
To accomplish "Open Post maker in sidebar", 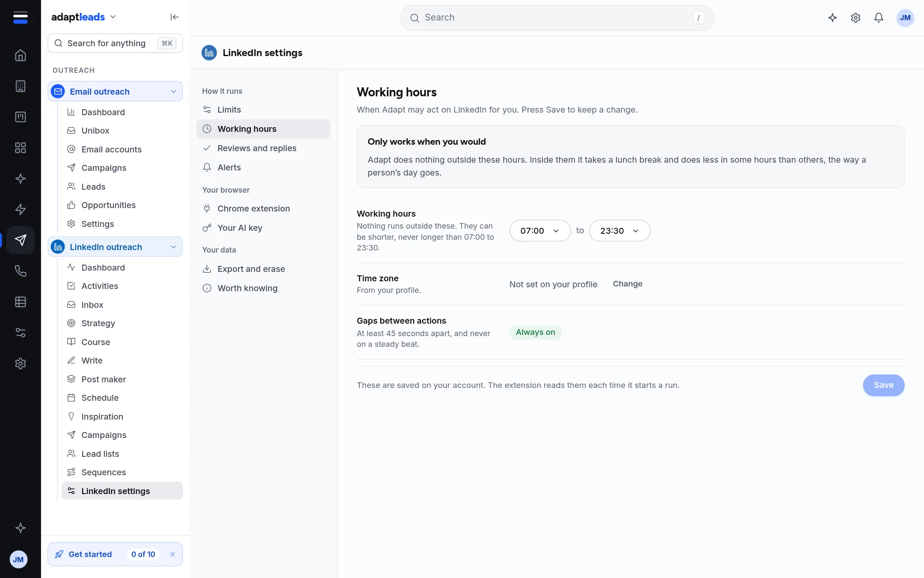I will pos(122,379).
